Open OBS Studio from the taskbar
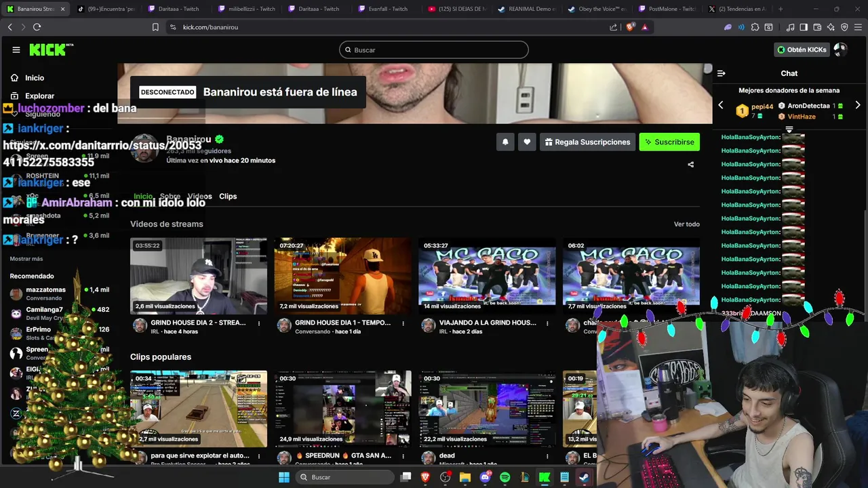This screenshot has width=868, height=488. pyautogui.click(x=446, y=477)
